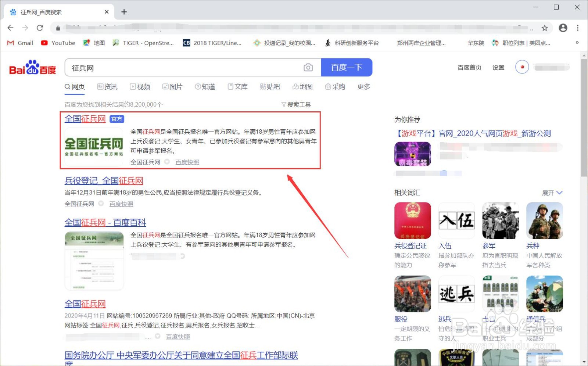The image size is (588, 366).
Task: Open 国务院办公厅 中央军委办公厅 result link
Action: [181, 355]
